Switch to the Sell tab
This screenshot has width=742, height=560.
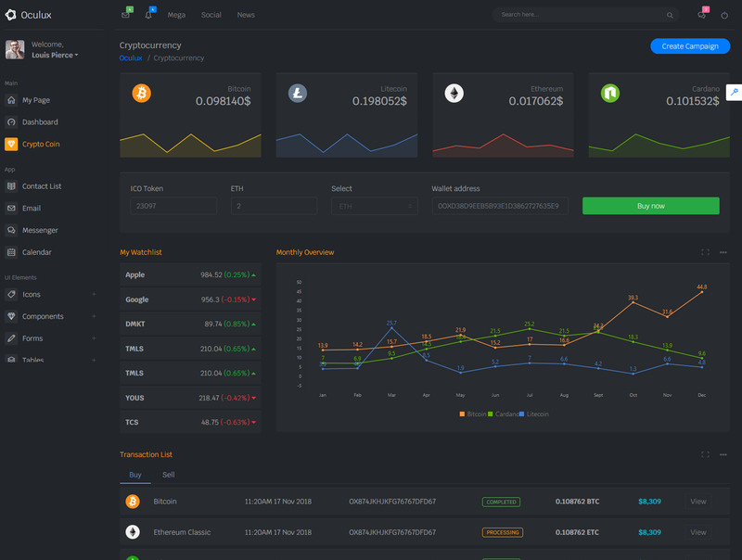pos(169,475)
